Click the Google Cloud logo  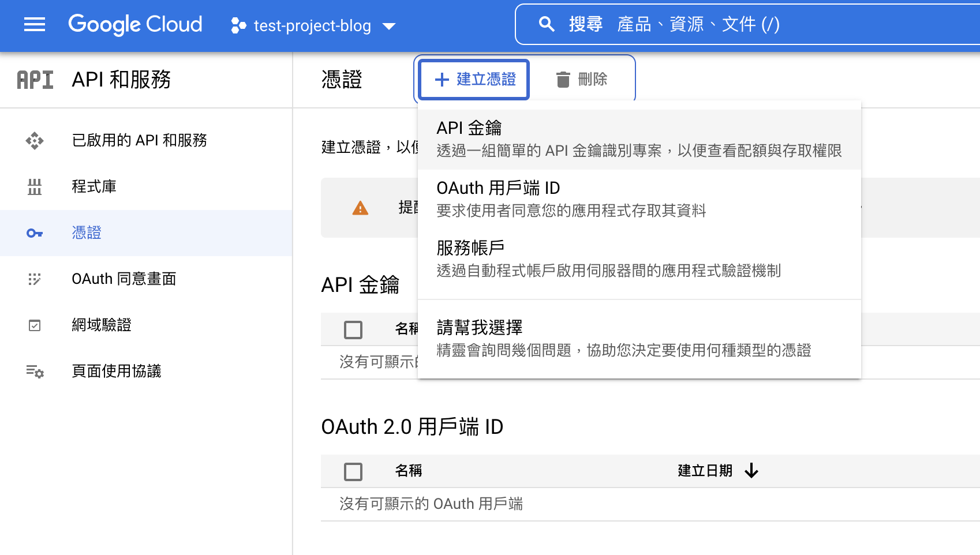[135, 24]
